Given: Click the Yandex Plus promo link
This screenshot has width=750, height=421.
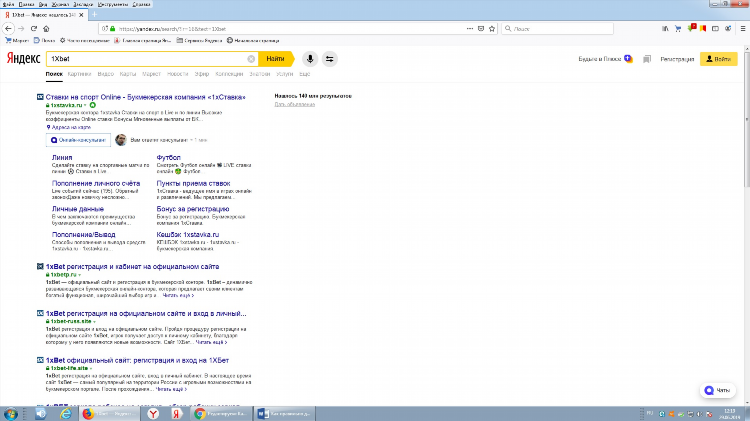Looking at the screenshot, I should pos(605,59).
